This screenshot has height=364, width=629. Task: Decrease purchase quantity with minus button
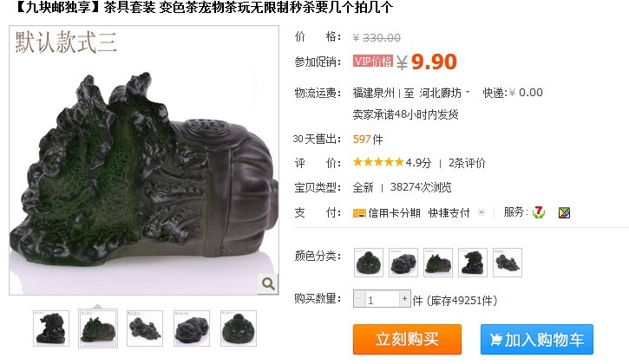point(358,299)
